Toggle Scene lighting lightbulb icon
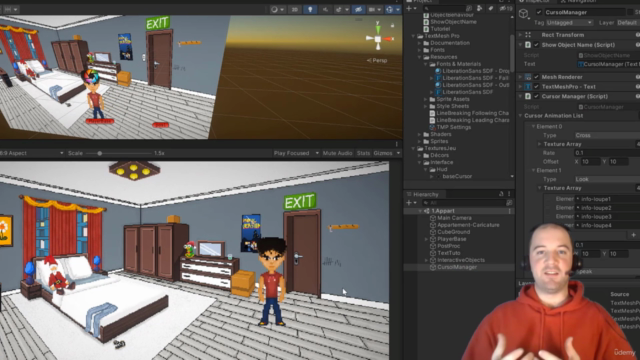This screenshot has width=640, height=360. click(x=310, y=9)
